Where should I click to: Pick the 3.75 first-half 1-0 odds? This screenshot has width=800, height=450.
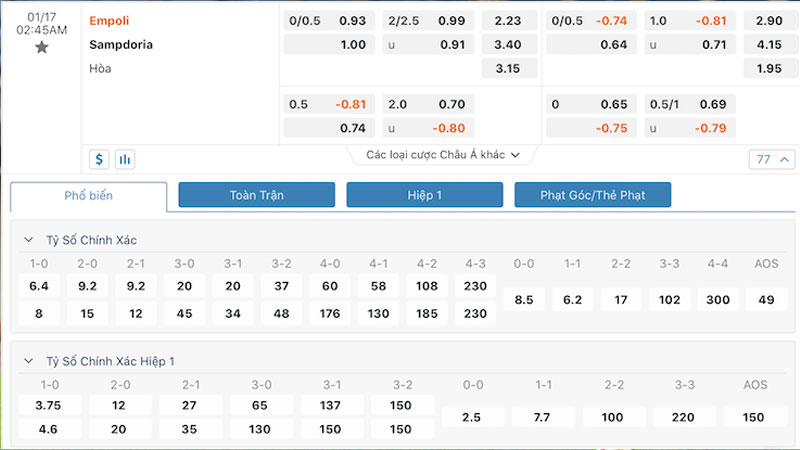click(x=48, y=405)
